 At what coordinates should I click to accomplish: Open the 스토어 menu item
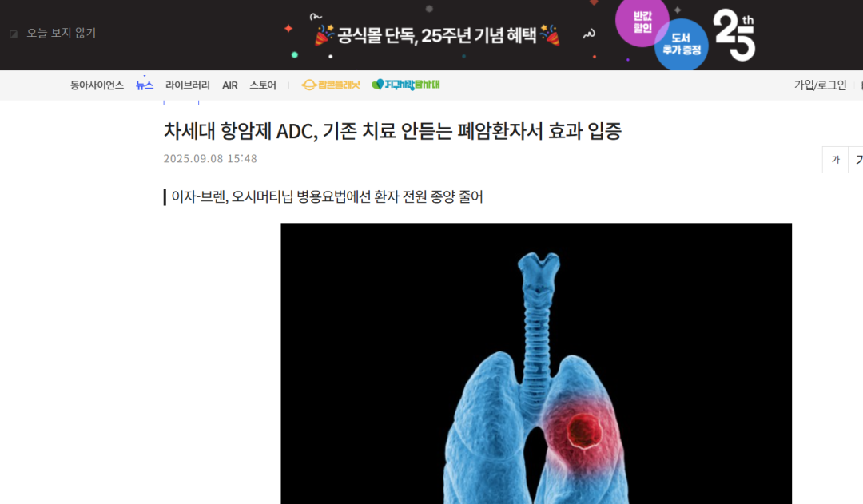click(263, 85)
